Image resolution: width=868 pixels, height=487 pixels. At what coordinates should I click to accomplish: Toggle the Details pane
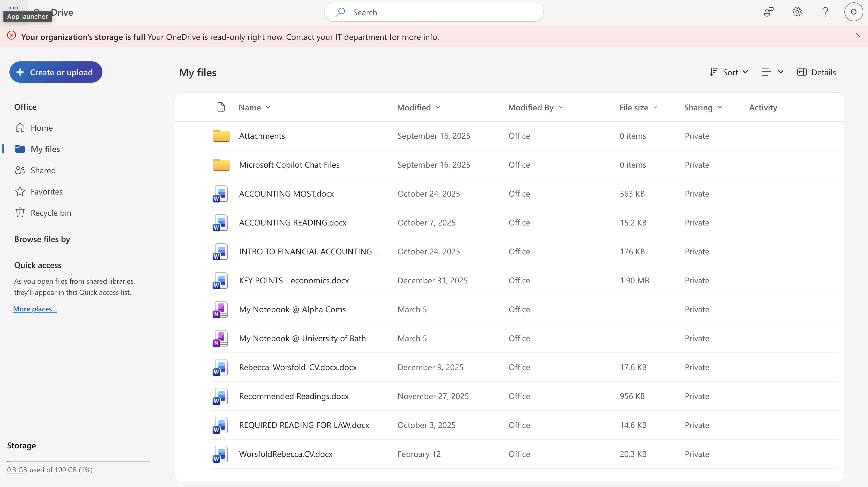click(817, 72)
